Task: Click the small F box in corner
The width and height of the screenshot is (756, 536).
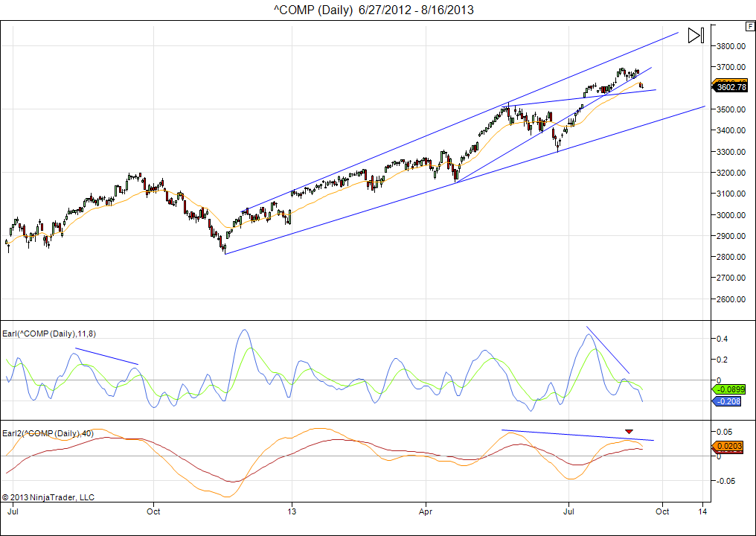Action: pos(749,26)
